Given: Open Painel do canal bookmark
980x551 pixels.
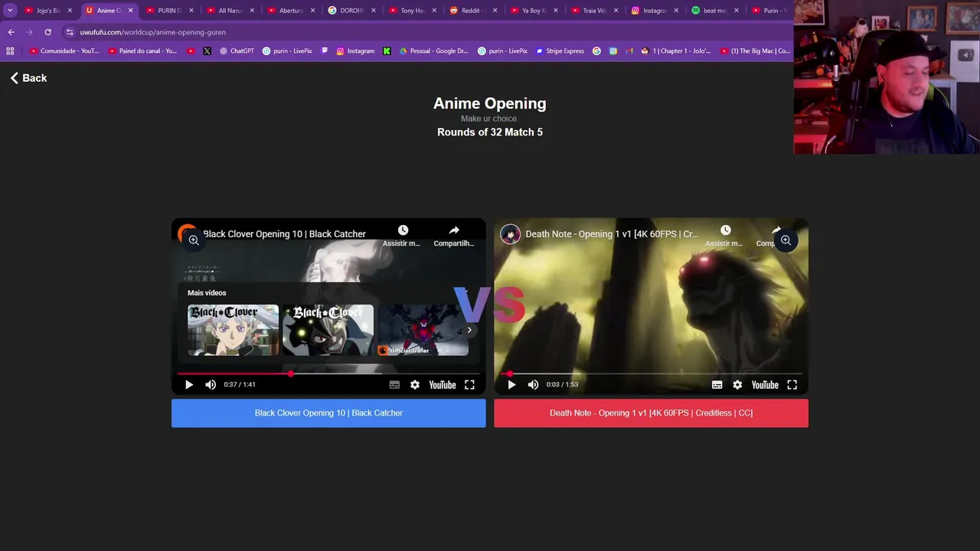Looking at the screenshot, I should point(143,51).
